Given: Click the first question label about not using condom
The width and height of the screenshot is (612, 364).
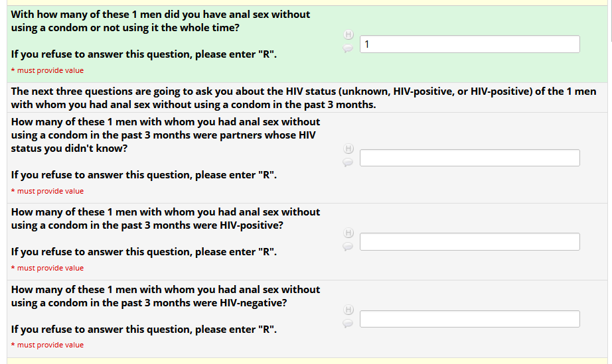Looking at the screenshot, I should 160,21.
